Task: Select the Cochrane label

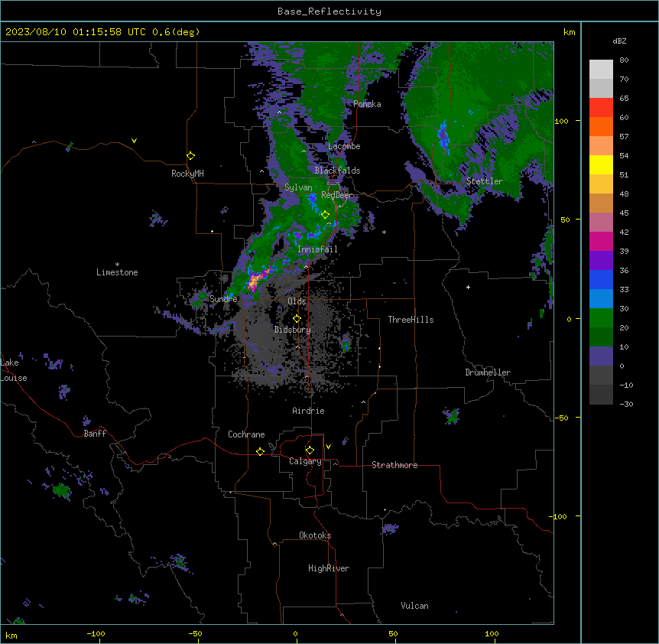Action: (x=246, y=434)
